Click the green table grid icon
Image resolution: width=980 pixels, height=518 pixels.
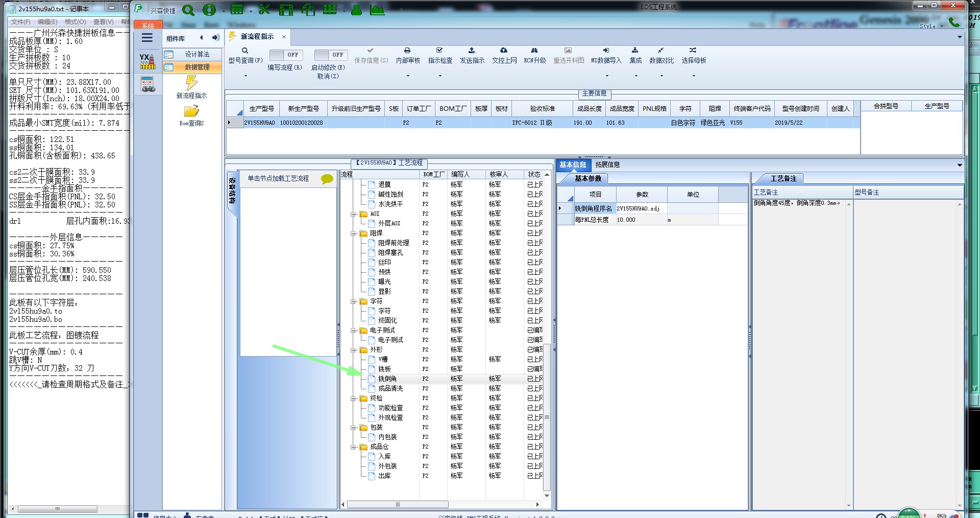pyautogui.click(x=237, y=10)
